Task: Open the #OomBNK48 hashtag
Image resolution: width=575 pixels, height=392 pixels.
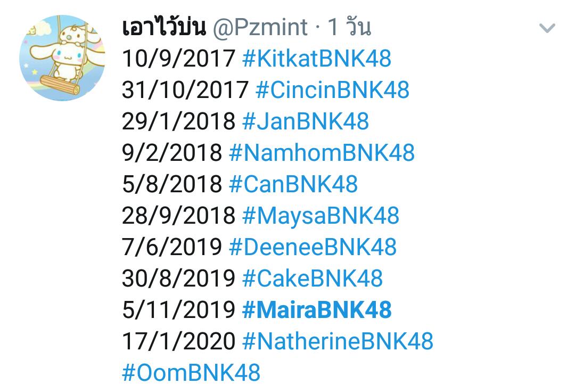Action: [191, 373]
